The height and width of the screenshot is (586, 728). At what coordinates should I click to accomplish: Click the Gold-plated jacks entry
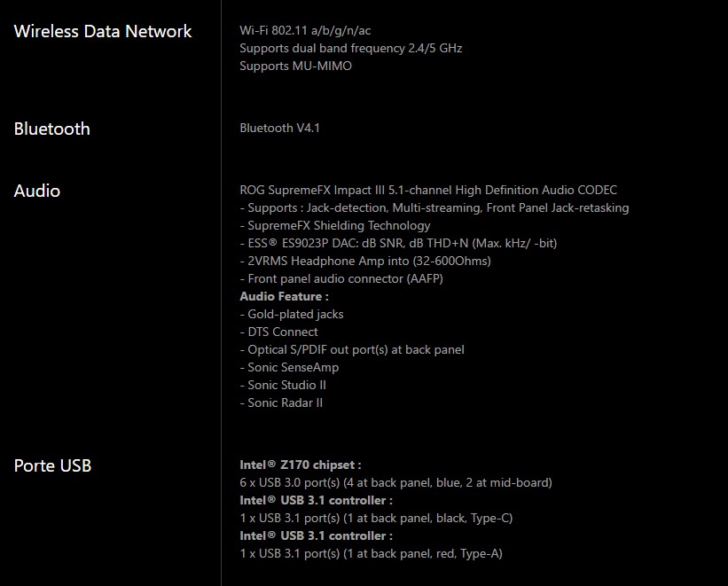(x=292, y=314)
